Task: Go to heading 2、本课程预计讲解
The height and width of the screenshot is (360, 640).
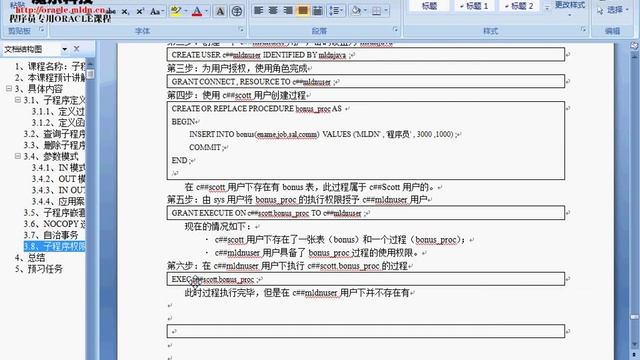Action: click(49, 78)
